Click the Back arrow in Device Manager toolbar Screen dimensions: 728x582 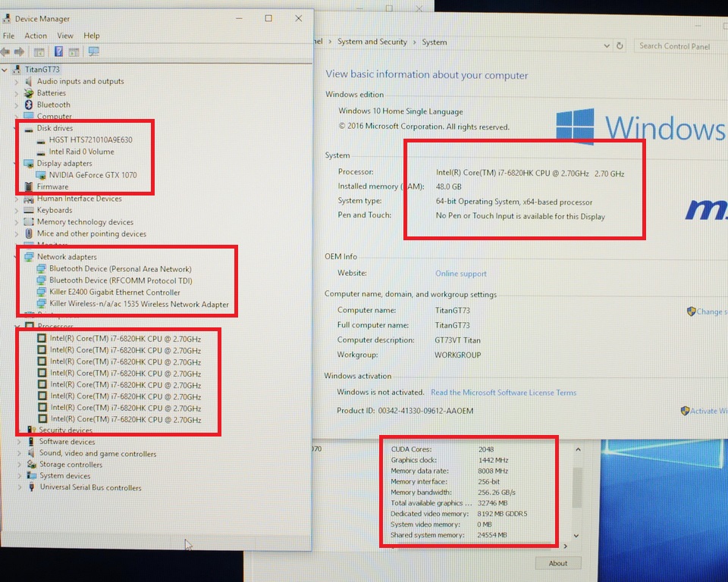tap(5, 52)
